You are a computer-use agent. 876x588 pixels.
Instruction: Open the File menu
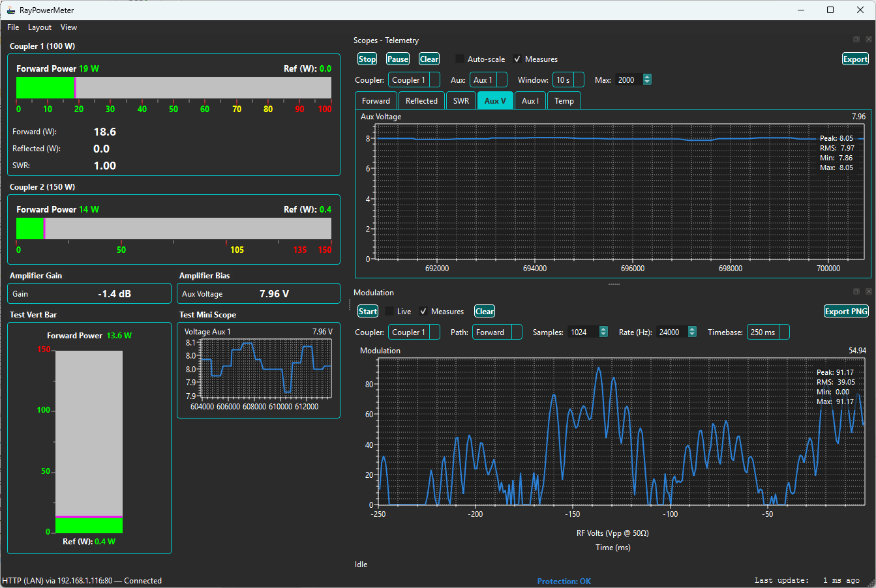click(13, 27)
